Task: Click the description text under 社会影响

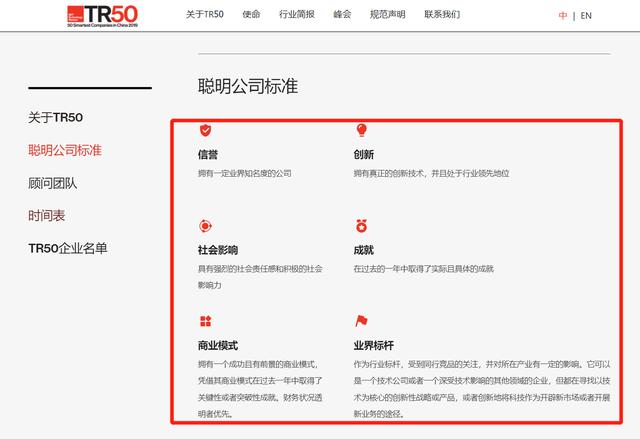Action: click(260, 277)
